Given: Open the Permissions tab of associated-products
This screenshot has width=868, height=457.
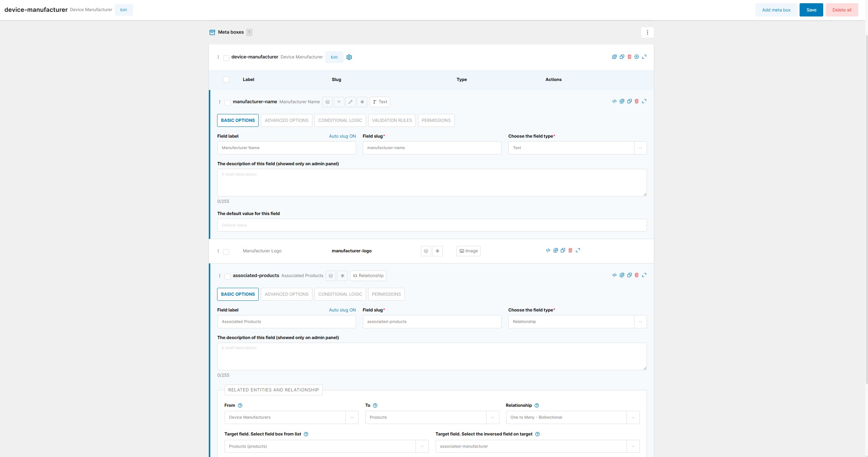Looking at the screenshot, I should click(x=386, y=294).
